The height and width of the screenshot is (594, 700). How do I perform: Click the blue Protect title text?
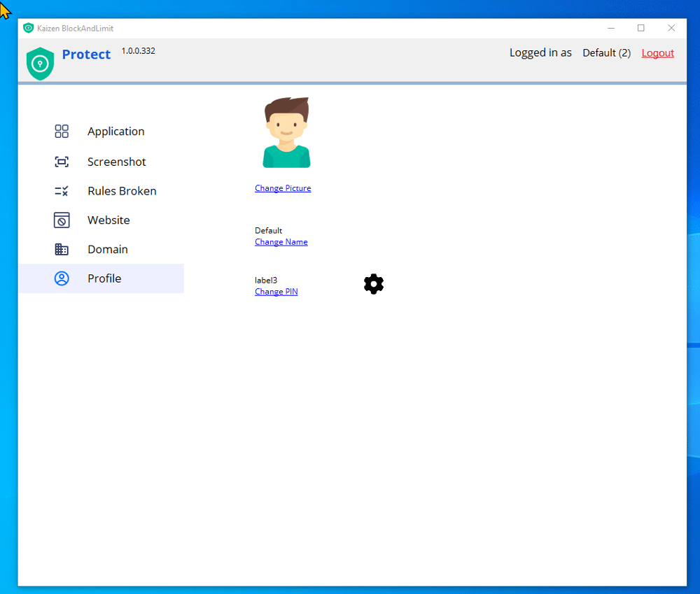click(86, 55)
